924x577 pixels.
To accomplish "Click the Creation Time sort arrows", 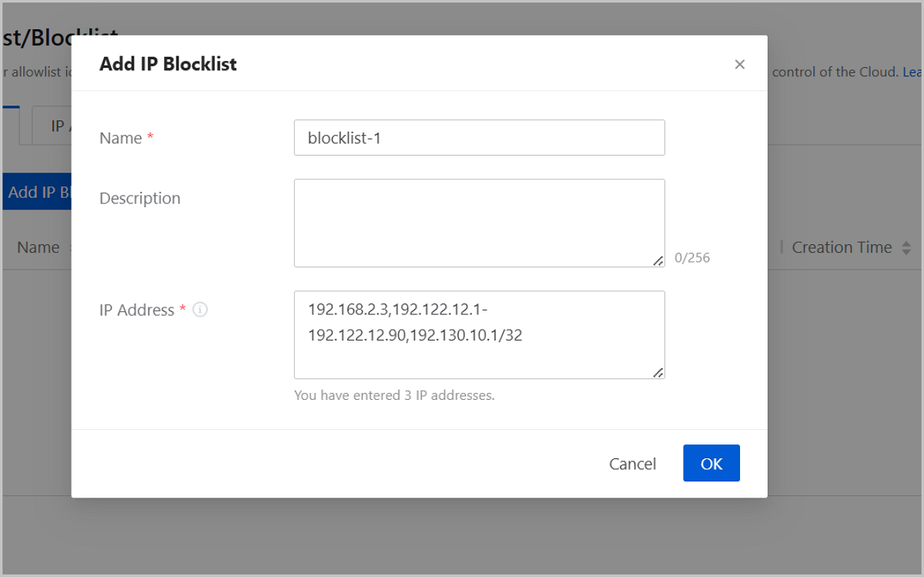I will click(x=906, y=248).
